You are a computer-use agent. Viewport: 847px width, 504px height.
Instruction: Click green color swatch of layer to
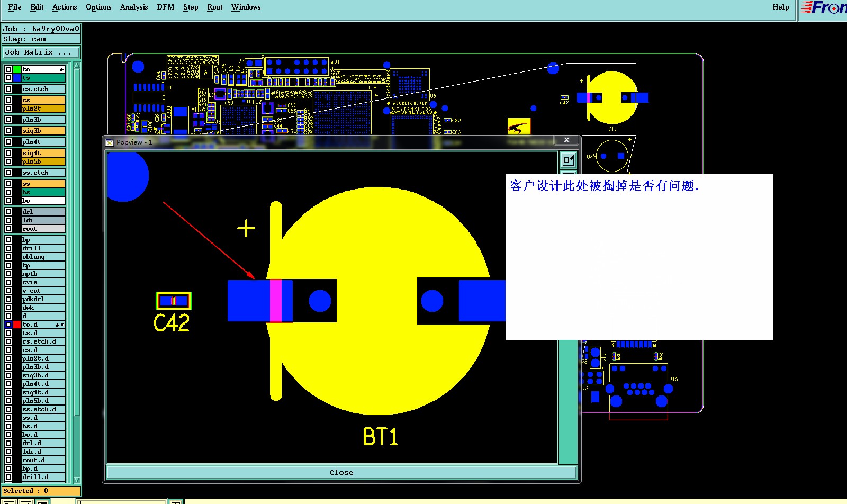pyautogui.click(x=17, y=69)
